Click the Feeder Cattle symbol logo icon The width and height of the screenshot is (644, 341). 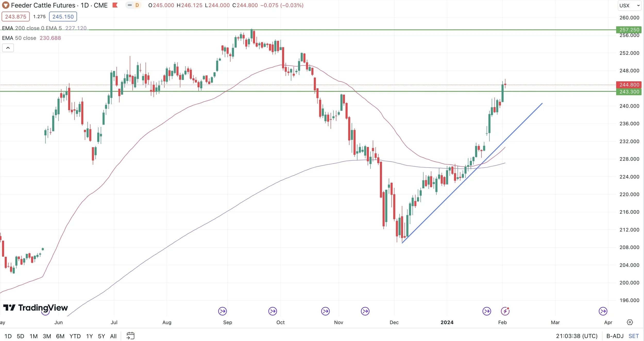click(x=5, y=5)
